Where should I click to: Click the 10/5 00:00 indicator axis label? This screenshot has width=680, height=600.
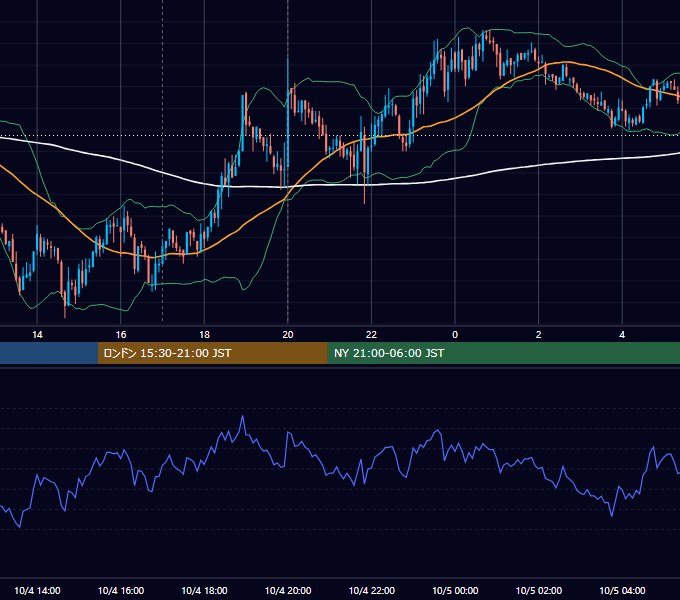(x=455, y=590)
